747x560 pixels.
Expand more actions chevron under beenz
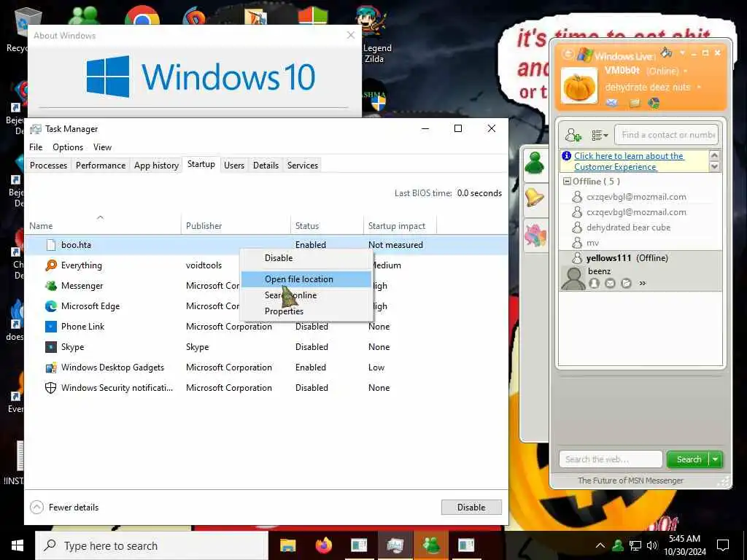(x=643, y=284)
